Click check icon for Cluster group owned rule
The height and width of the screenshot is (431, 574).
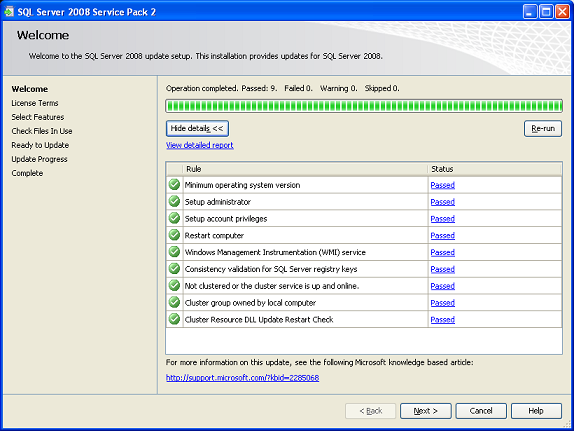(174, 302)
